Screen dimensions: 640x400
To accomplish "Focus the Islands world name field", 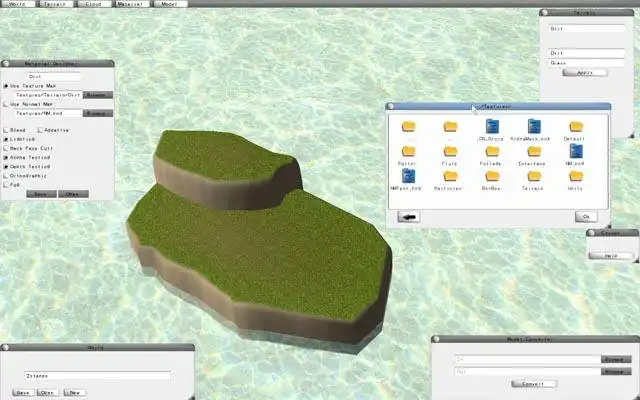I will [x=98, y=376].
